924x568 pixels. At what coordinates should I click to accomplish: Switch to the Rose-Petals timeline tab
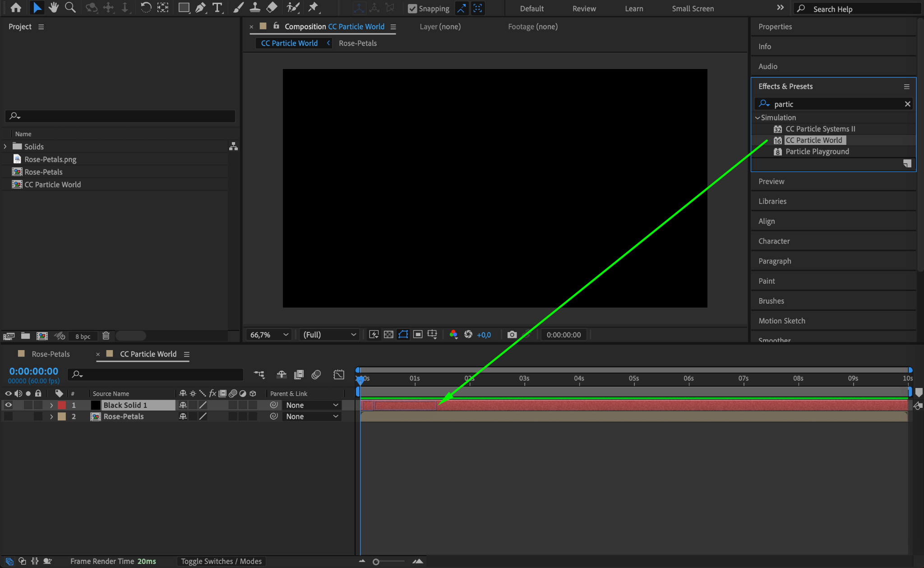point(51,354)
